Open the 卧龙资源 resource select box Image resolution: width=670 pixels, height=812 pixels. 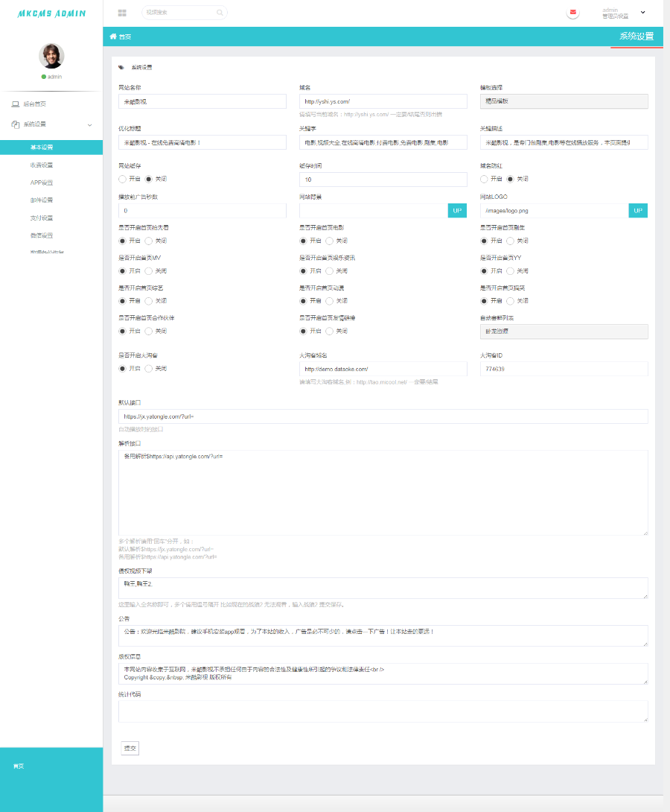[564, 332]
